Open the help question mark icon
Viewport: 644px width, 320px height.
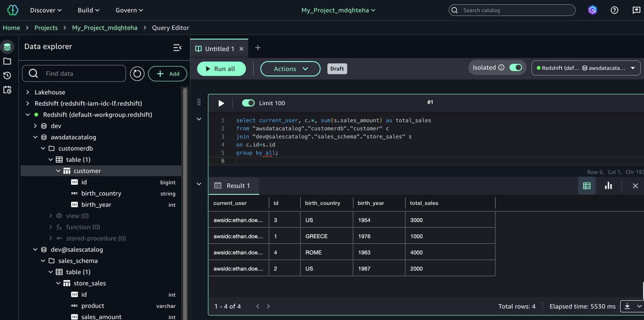(614, 10)
